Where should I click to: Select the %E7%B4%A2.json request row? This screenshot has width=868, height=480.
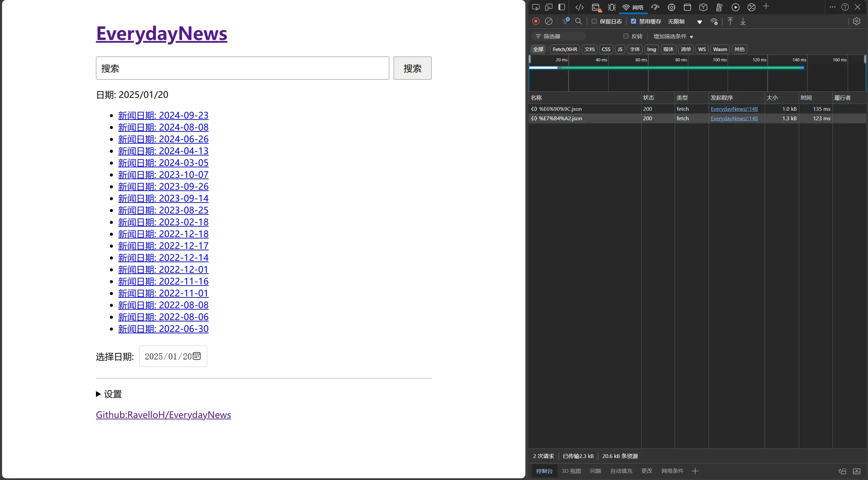[x=697, y=119]
